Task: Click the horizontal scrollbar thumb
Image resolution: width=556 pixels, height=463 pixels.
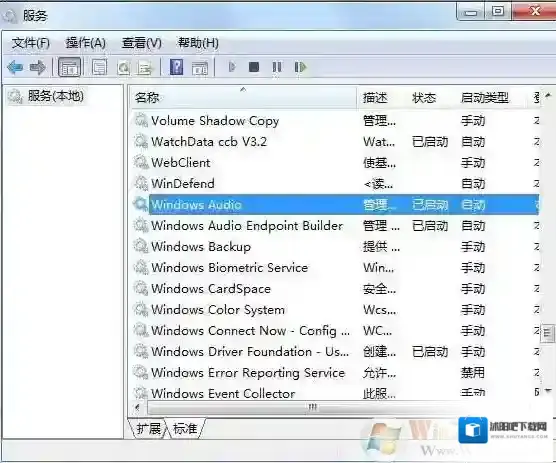Action: [312, 408]
